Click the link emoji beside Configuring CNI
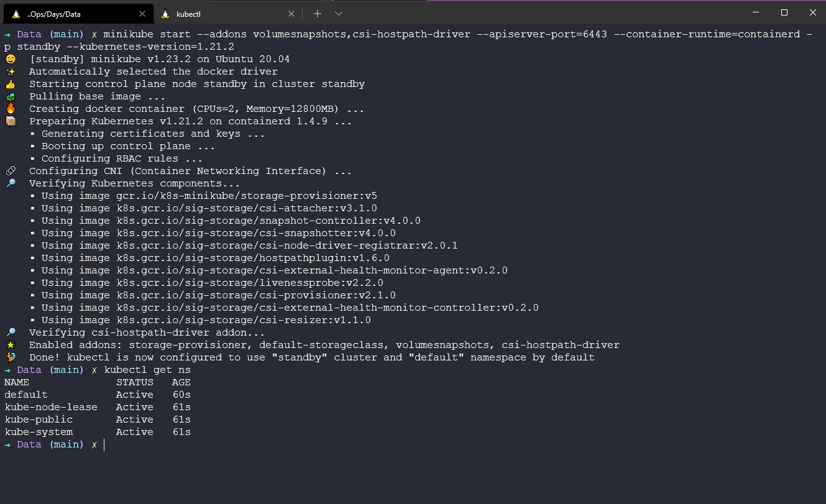This screenshot has height=504, width=826. [x=11, y=171]
